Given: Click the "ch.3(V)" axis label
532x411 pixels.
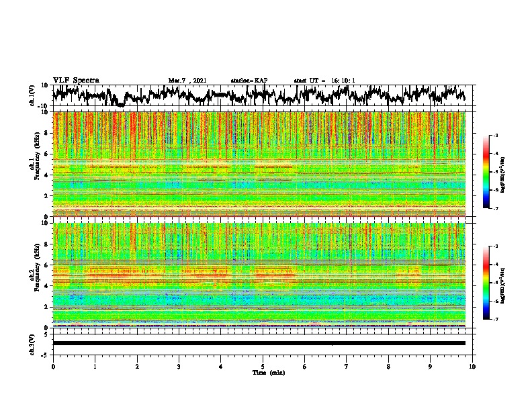Looking at the screenshot, I should [32, 345].
